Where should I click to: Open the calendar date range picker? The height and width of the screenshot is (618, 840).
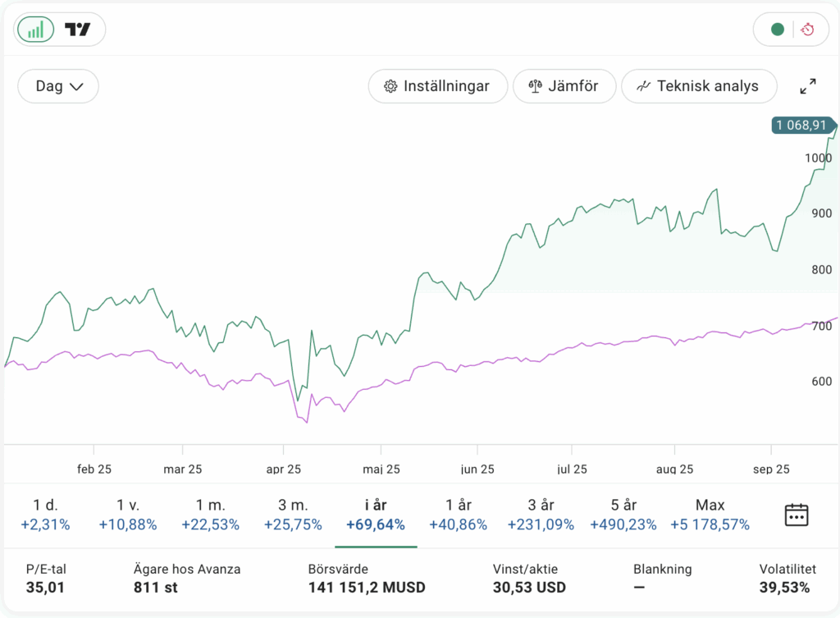(x=797, y=515)
